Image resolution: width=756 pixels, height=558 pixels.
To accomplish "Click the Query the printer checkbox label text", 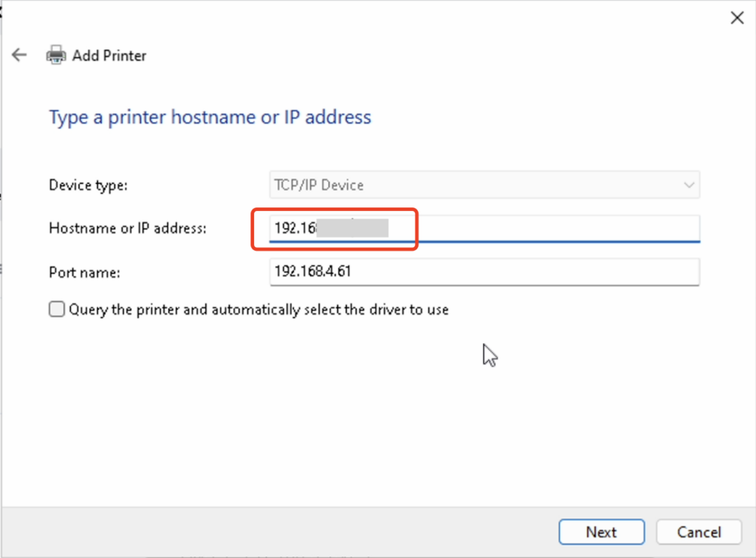I will (258, 310).
